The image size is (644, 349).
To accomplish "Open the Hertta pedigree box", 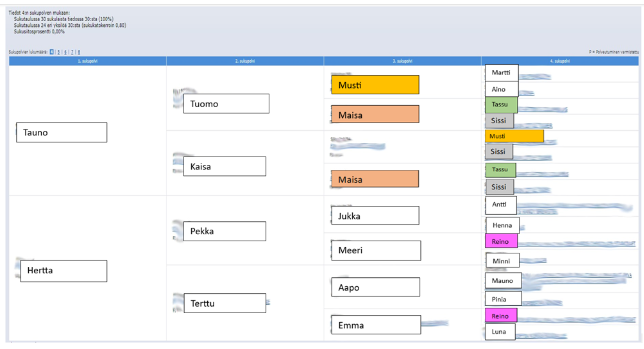I will coord(64,271).
